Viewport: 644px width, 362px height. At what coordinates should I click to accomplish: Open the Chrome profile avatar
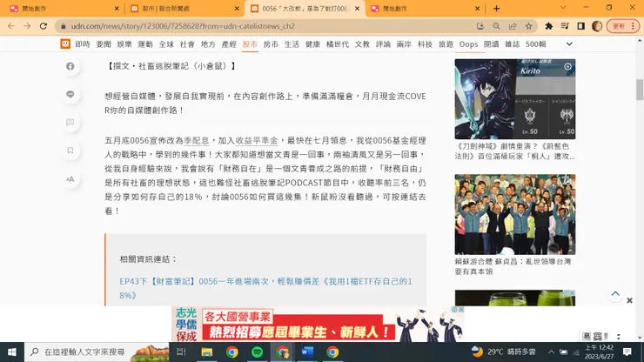point(597,26)
